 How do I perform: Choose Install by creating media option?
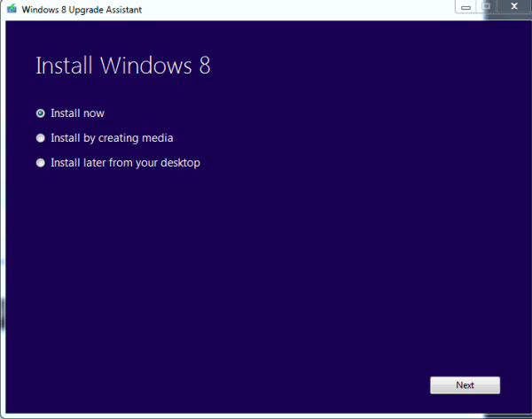click(x=41, y=138)
